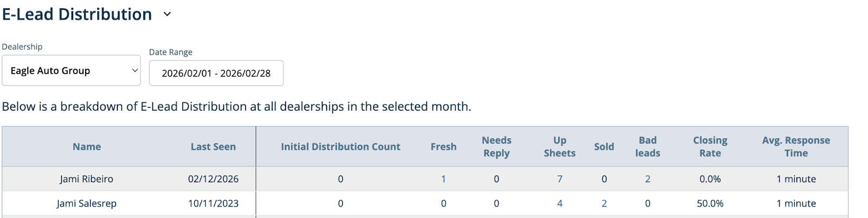This screenshot has height=218, width=868.
Task: Click the Sold column header
Action: 604,147
